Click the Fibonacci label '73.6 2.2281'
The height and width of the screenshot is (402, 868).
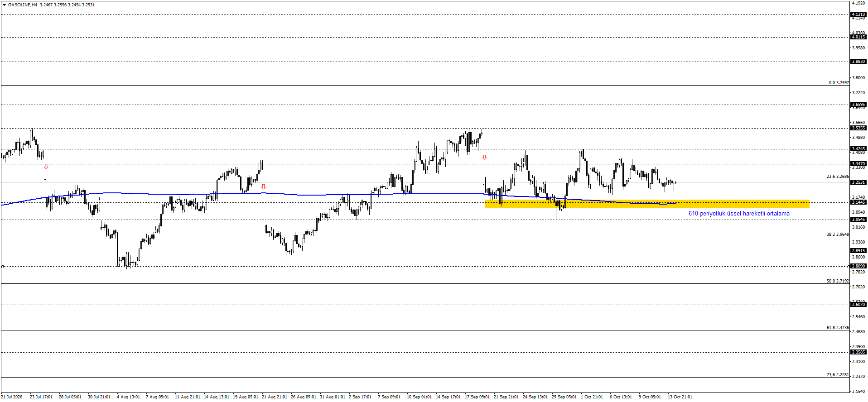[838, 375]
